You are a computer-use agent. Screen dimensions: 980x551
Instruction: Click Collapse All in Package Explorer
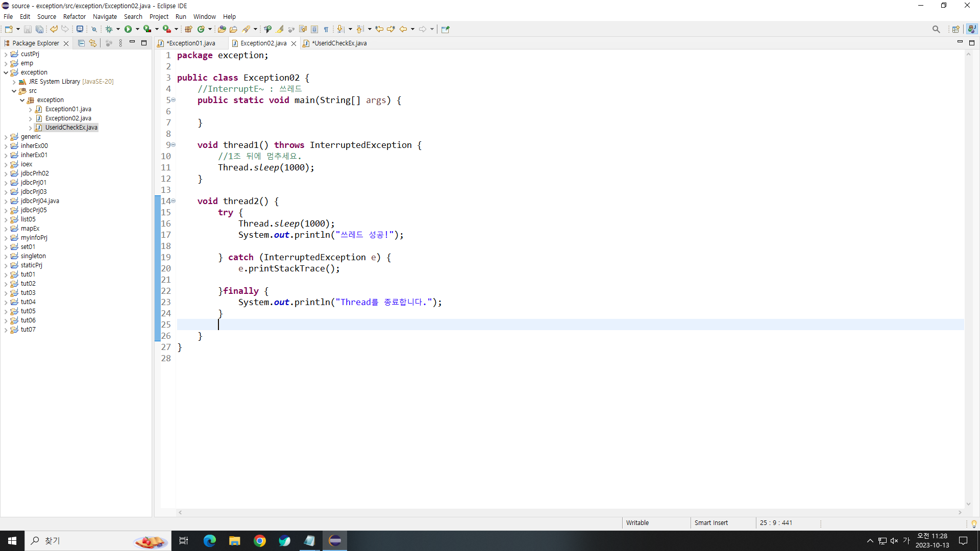coord(81,43)
